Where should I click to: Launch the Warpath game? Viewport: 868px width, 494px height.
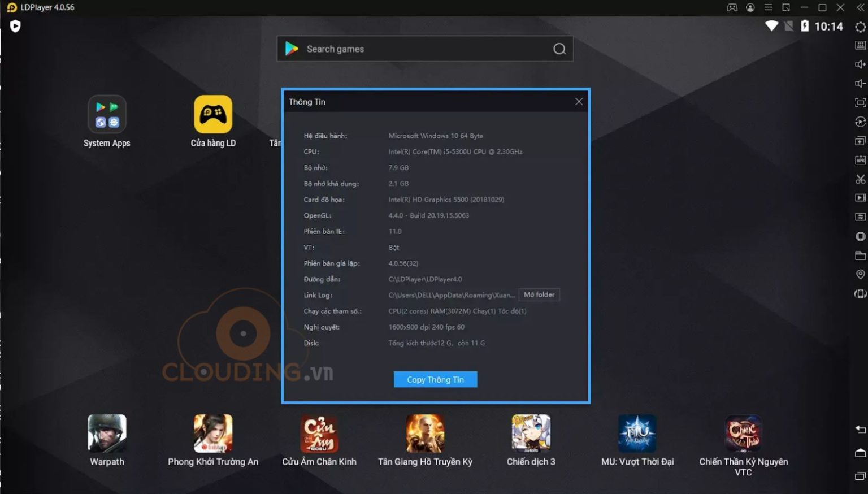click(x=107, y=434)
